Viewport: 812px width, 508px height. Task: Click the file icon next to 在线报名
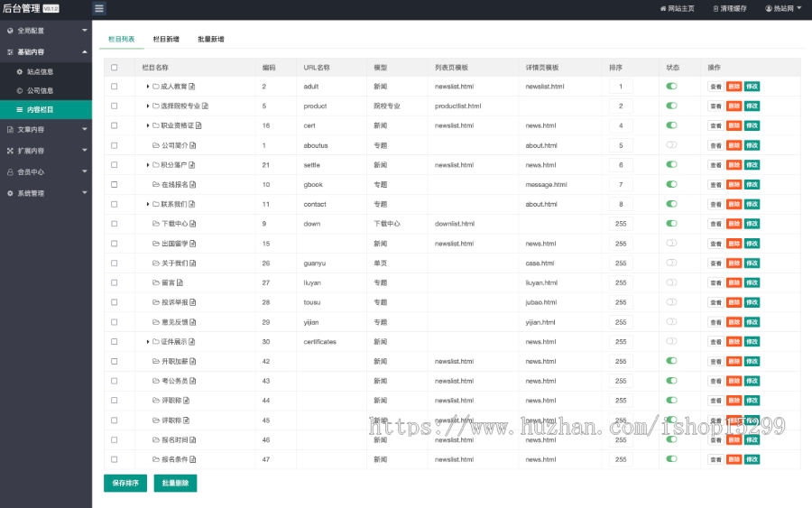pos(193,185)
